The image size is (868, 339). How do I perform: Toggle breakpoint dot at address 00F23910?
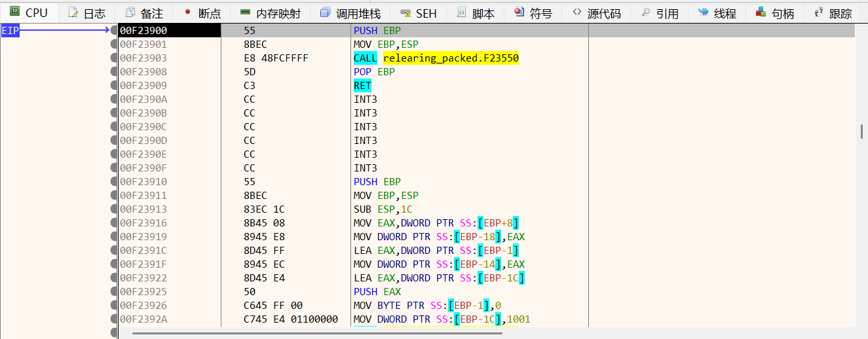tap(115, 182)
